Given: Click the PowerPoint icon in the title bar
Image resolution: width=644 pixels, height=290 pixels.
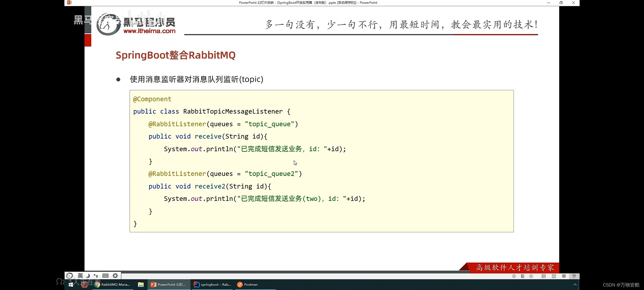Looking at the screenshot, I should 69,3.
